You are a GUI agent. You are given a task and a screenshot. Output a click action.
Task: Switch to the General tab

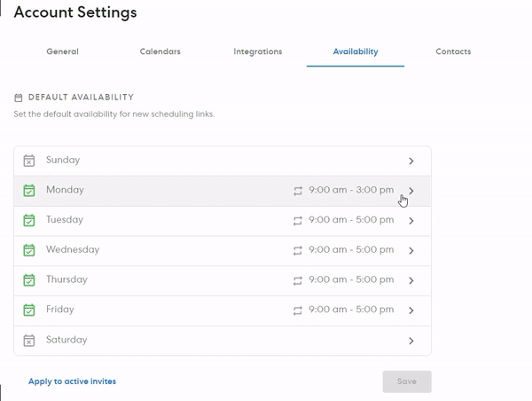pyautogui.click(x=62, y=51)
